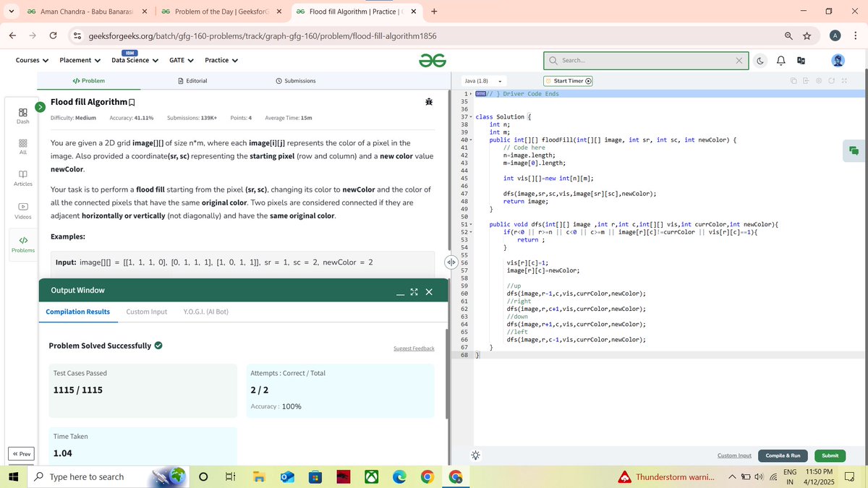
Task: Open editor settings gear icon
Action: pos(819,80)
